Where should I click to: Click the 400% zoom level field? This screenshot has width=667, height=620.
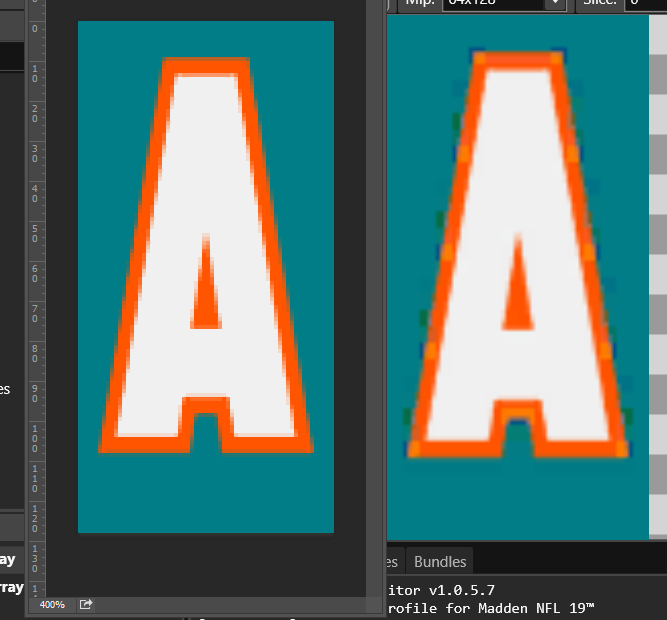52,604
